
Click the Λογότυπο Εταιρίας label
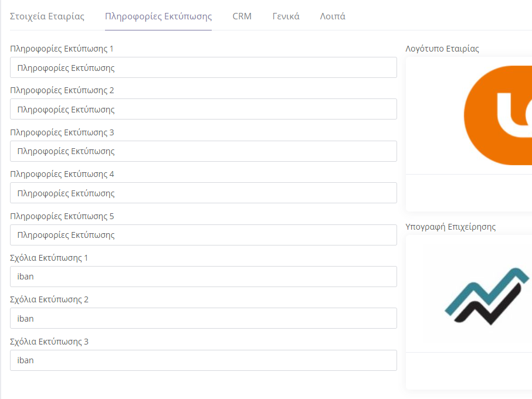point(442,49)
